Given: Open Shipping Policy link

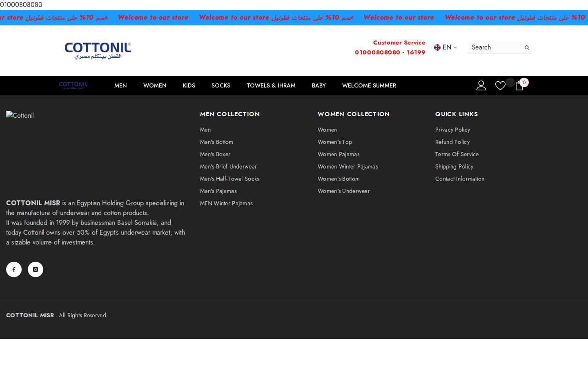Looking at the screenshot, I should coord(454,166).
